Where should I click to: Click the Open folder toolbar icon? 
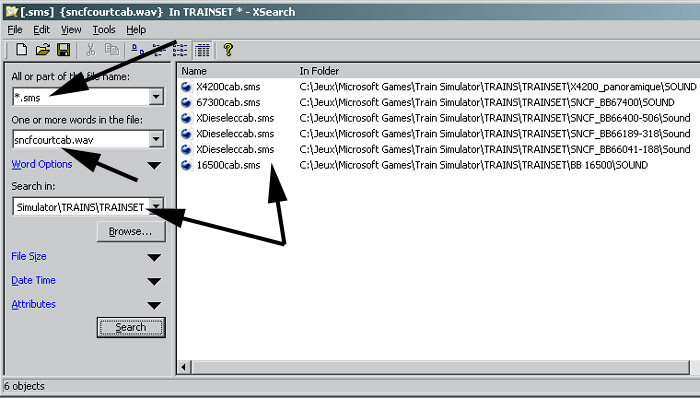pos(42,50)
